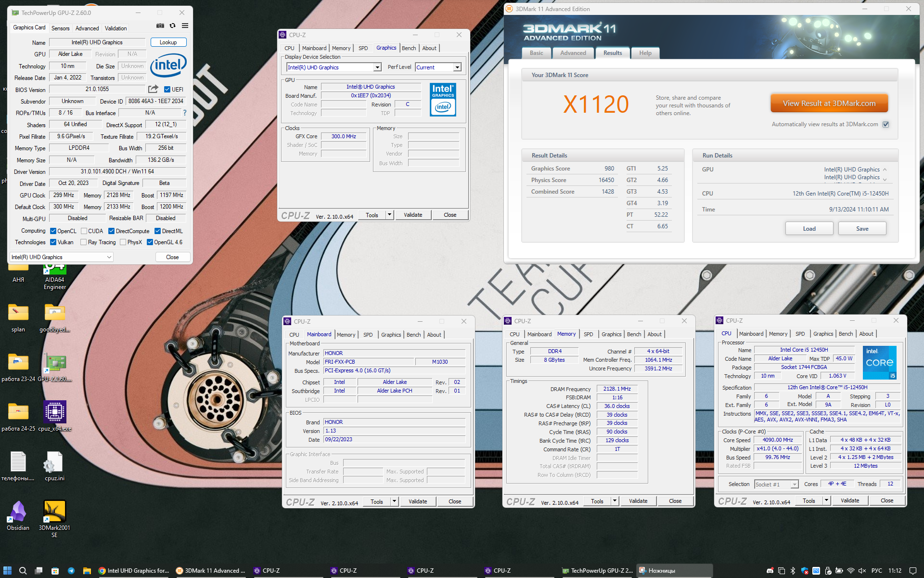Click the Bluetooth tray icon

pyautogui.click(x=793, y=570)
